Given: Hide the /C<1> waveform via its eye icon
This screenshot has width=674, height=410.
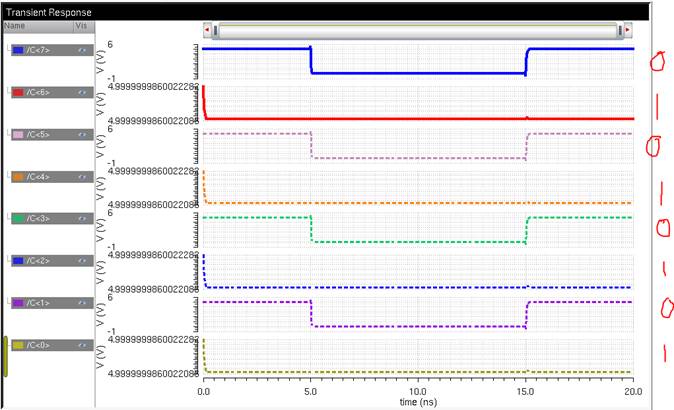Looking at the screenshot, I should pyautogui.click(x=83, y=302).
